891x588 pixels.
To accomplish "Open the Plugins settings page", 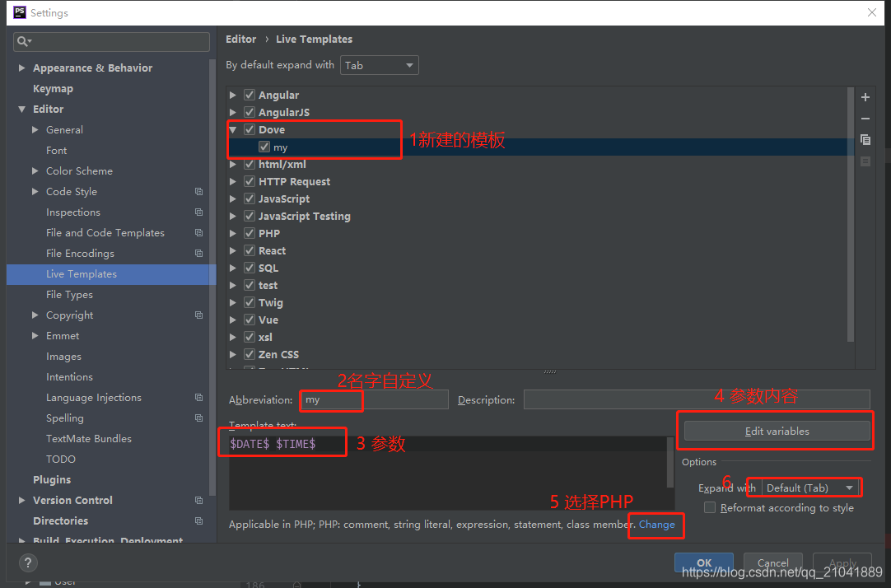I will click(x=52, y=479).
